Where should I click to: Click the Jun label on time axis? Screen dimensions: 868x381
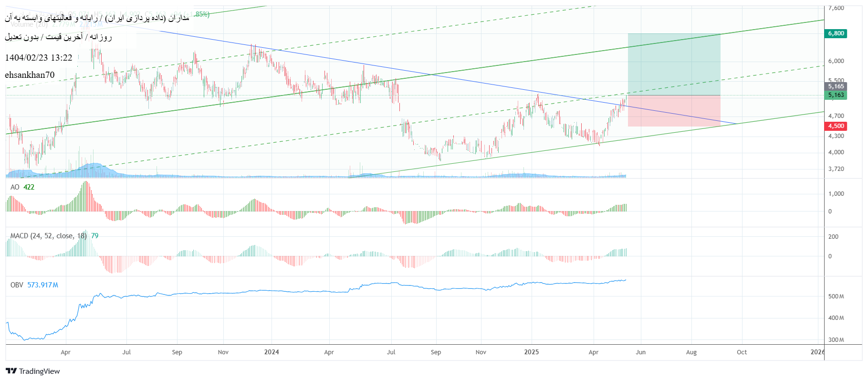(640, 352)
